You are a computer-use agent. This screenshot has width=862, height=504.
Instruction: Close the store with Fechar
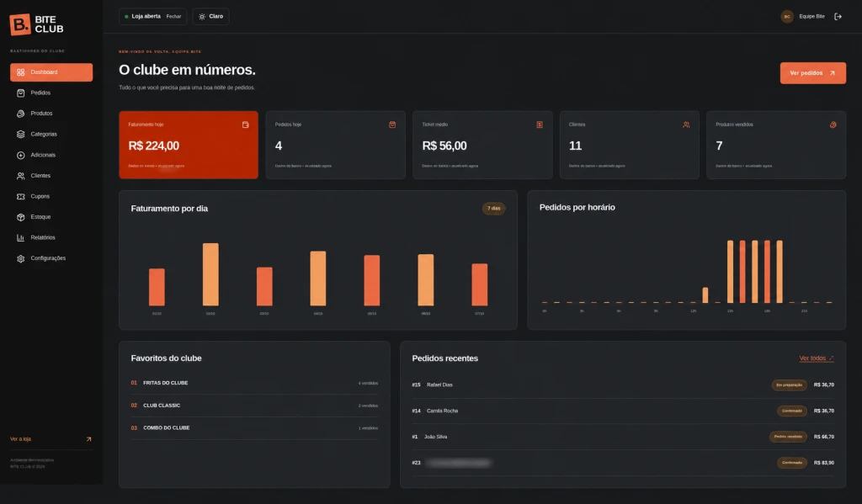click(x=173, y=17)
